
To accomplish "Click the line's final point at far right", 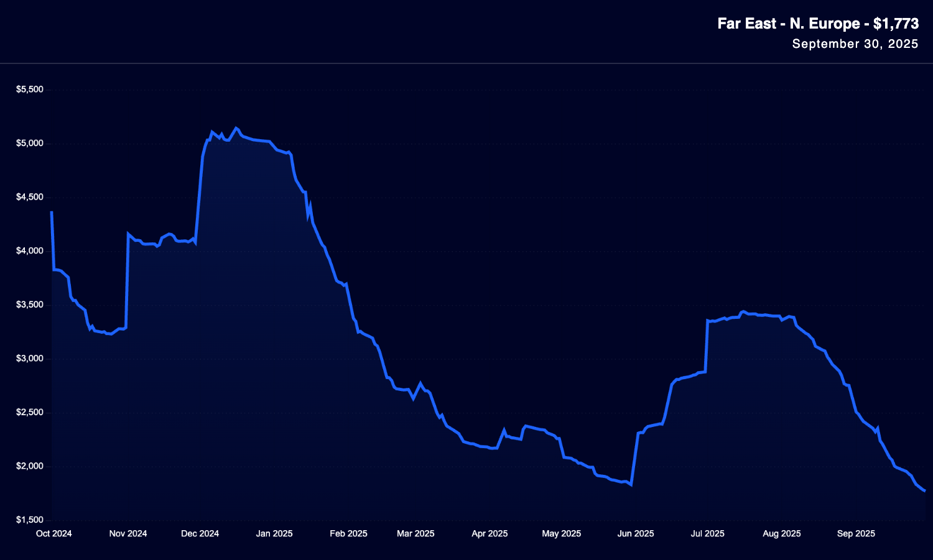I will point(925,491).
